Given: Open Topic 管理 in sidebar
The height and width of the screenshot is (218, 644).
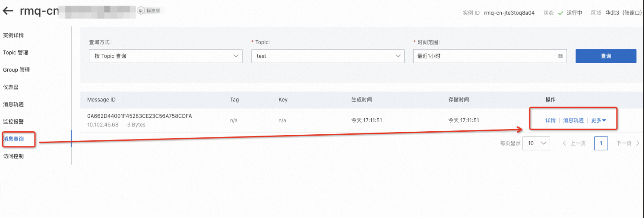Looking at the screenshot, I should [15, 53].
